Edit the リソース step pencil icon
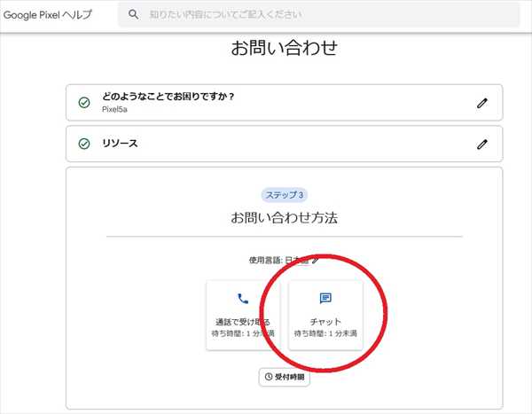This screenshot has height=414, width=532. tap(482, 145)
